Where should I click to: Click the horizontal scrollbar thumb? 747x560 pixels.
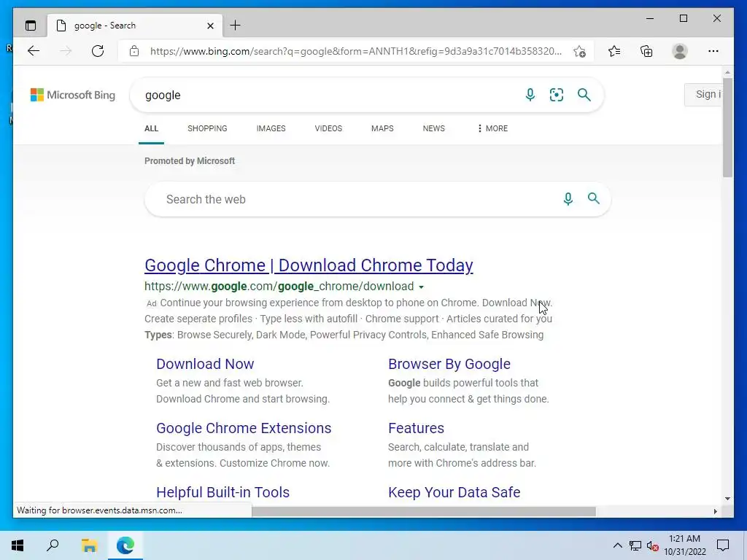(424, 511)
